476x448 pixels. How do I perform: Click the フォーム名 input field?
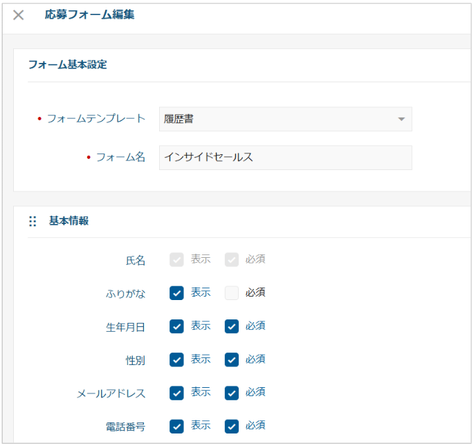point(285,158)
